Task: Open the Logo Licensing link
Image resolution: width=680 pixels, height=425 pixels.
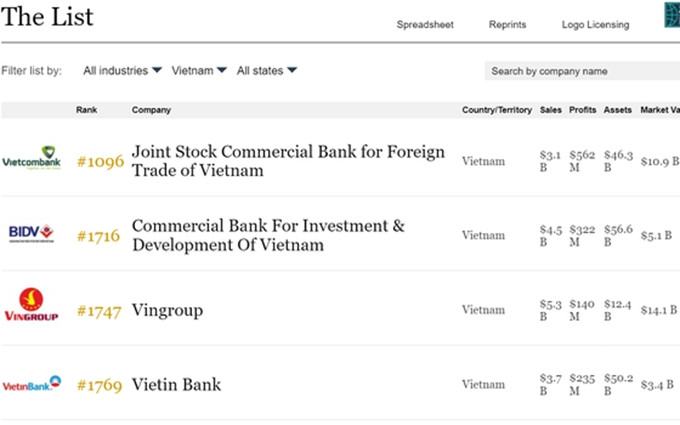Action: [595, 25]
